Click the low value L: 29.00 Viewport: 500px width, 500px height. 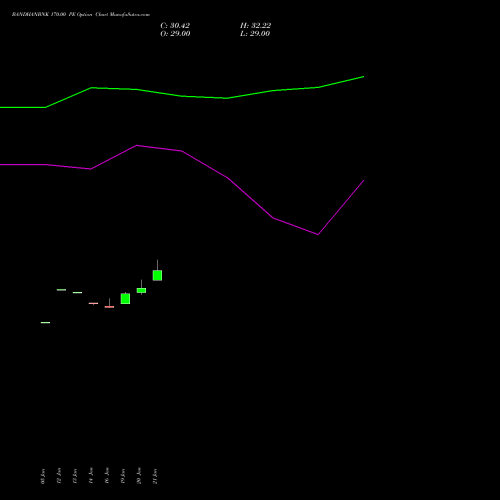[x=255, y=34]
